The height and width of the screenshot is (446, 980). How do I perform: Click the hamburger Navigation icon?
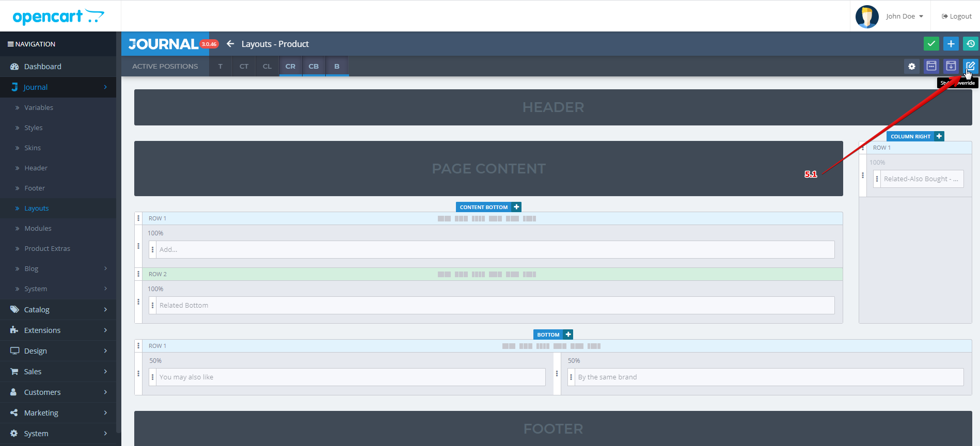point(10,44)
